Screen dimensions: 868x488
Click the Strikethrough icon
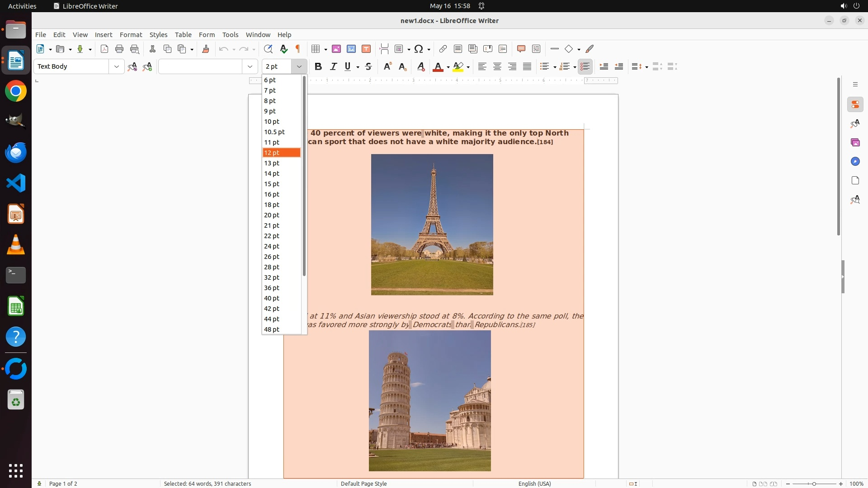pyautogui.click(x=368, y=67)
